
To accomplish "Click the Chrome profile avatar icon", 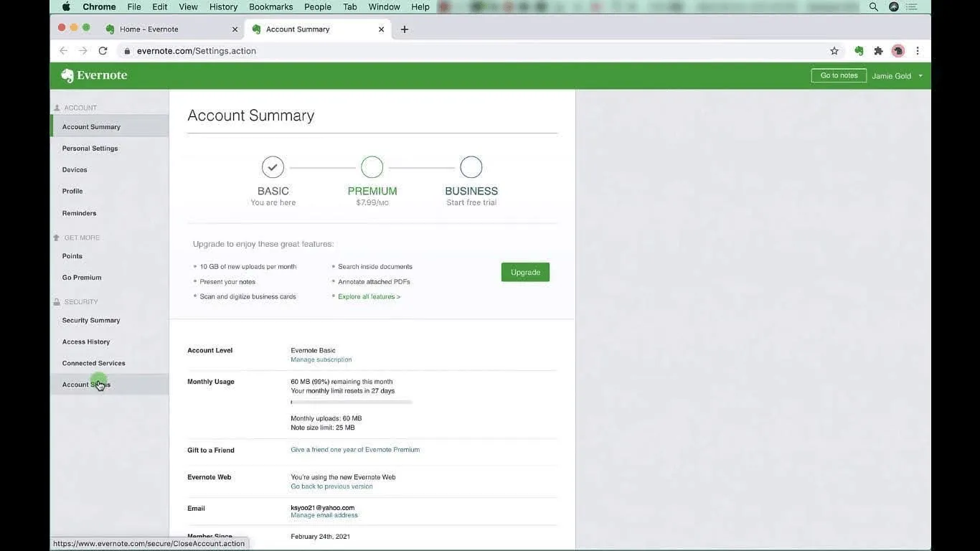I will coord(897,51).
